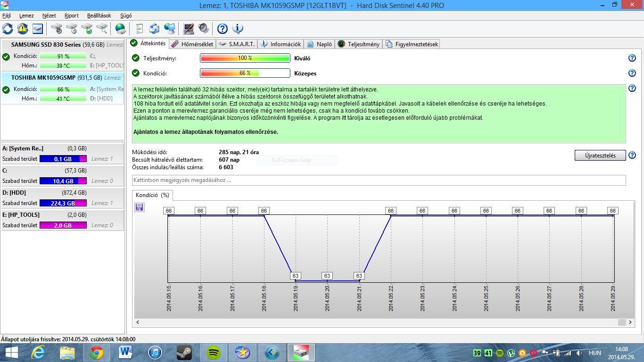The height and width of the screenshot is (362, 644).
Task: Switch to the S.M.A.R.T. tab
Action: click(x=237, y=44)
